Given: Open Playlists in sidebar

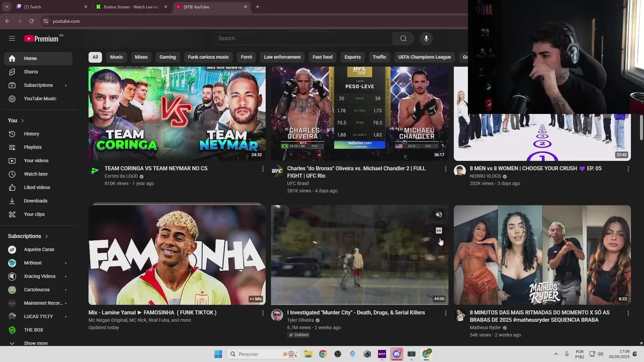Looking at the screenshot, I should click(x=38, y=147).
